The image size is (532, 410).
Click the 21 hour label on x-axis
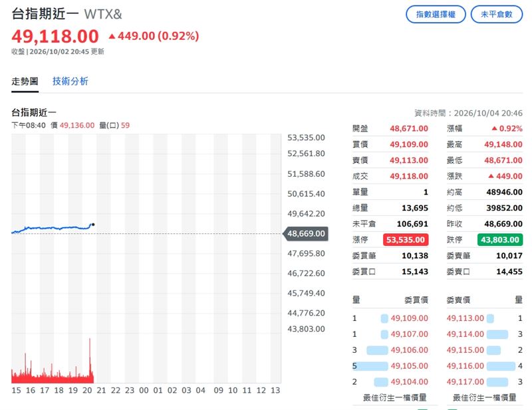pos(101,391)
